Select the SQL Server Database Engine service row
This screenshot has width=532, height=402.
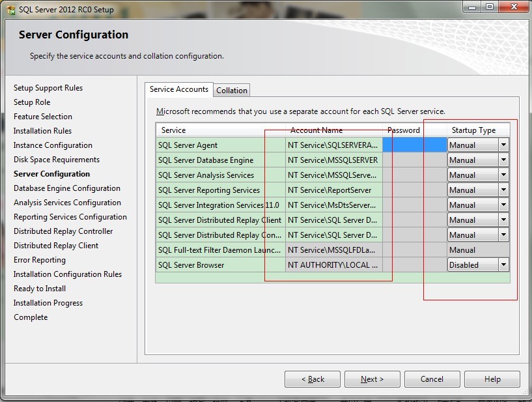pos(221,160)
